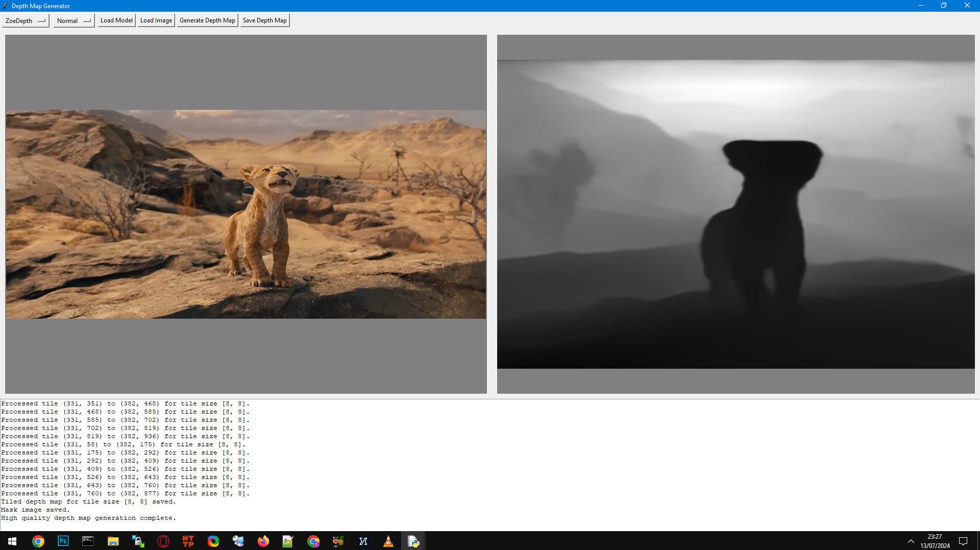
Task: Launch Adobe Photoshop from the taskbar
Action: point(63,541)
